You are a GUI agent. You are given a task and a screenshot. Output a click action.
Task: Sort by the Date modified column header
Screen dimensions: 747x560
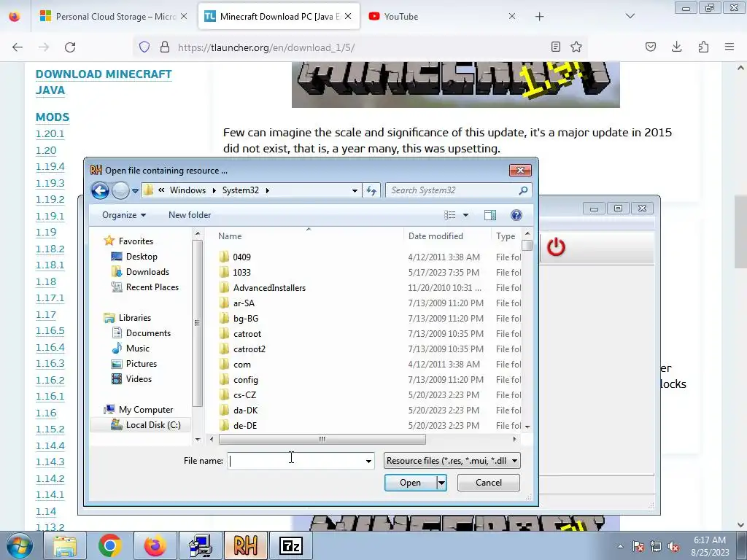point(436,236)
